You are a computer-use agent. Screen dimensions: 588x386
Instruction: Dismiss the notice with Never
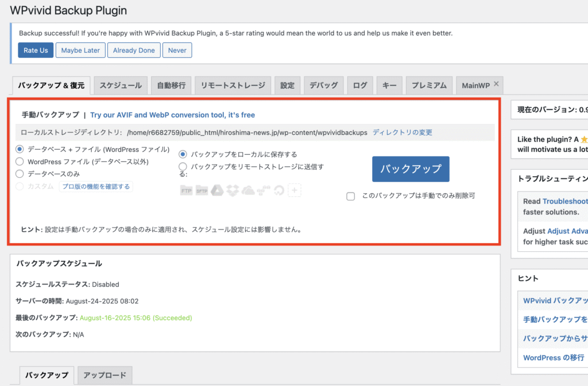pyautogui.click(x=177, y=50)
